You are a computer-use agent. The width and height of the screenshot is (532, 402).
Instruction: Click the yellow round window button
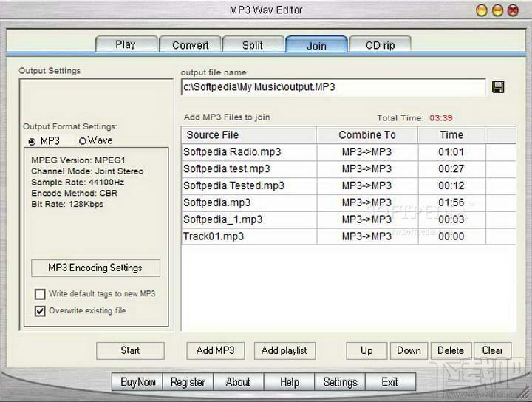[482, 10]
